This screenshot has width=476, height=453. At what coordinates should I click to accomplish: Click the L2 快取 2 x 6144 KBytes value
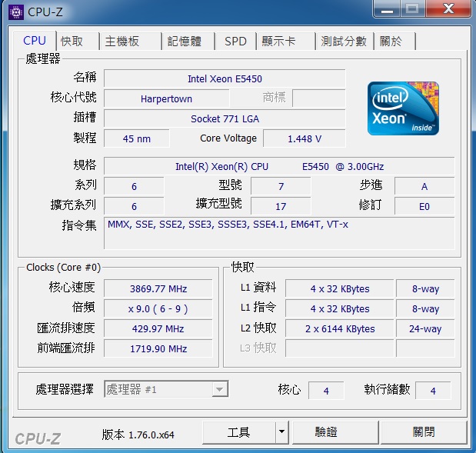click(340, 328)
